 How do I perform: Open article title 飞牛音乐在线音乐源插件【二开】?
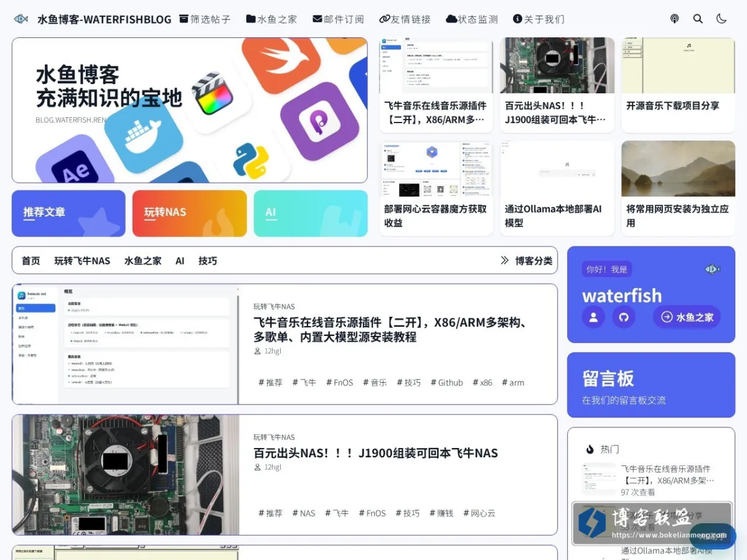(x=393, y=330)
